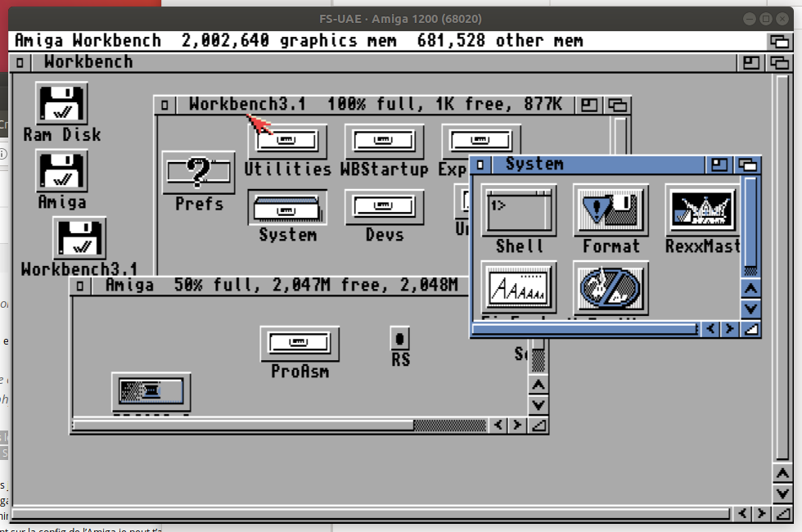Click the Amiga window down arrow
802x532 pixels.
point(538,405)
